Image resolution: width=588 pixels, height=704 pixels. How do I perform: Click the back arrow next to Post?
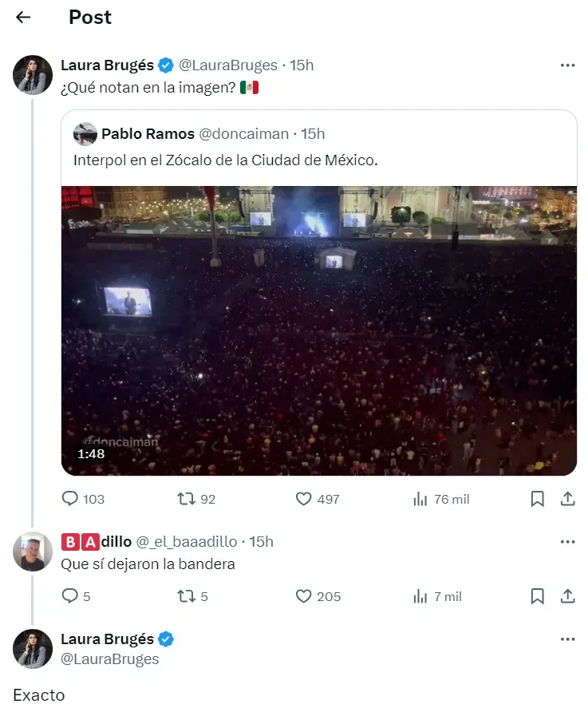pos(23,18)
